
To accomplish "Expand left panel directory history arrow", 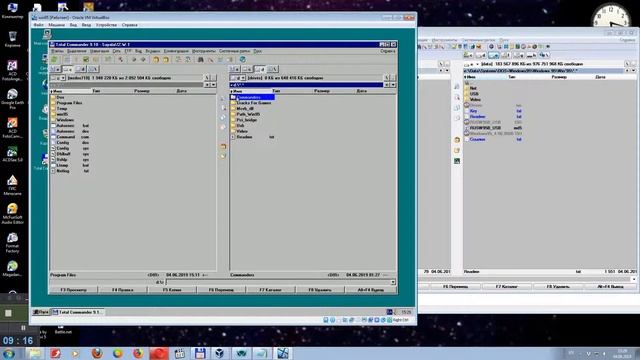I will pyautogui.click(x=213, y=85).
